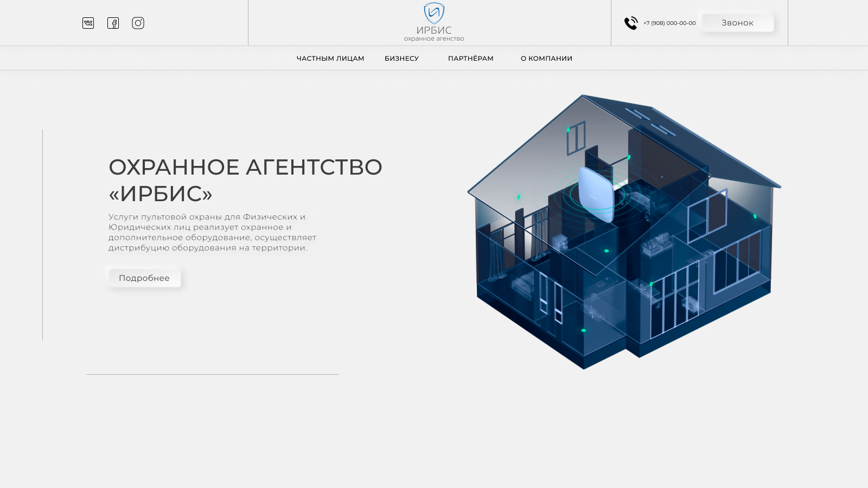Viewport: 868px width, 488px height.
Task: Click the paragraph starting with Услуги пультовой охраны
Action: coord(212,232)
